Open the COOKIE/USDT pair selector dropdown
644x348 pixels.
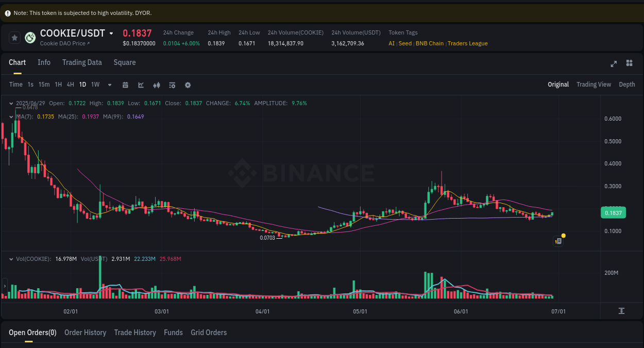[x=112, y=33]
